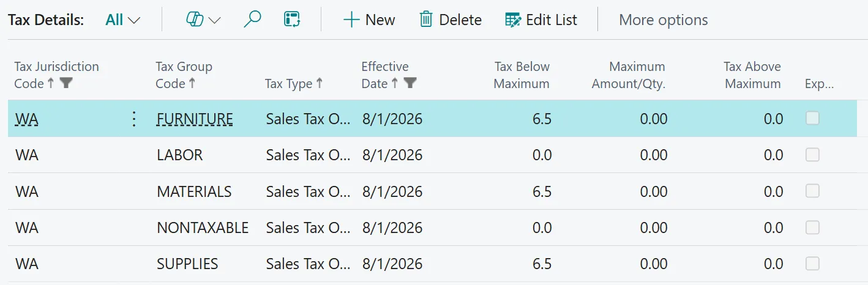Click the Delete button label
Screen dimensions: 868x285
coord(460,20)
